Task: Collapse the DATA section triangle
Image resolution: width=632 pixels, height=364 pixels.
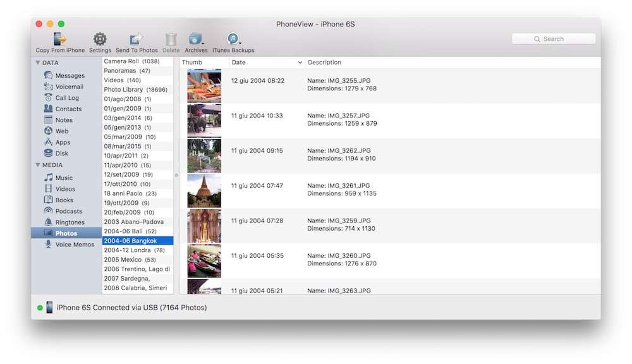Action: pyautogui.click(x=38, y=63)
